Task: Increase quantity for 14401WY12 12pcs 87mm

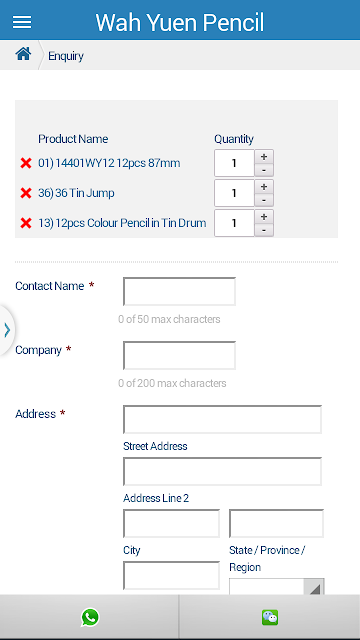Action: click(x=264, y=156)
